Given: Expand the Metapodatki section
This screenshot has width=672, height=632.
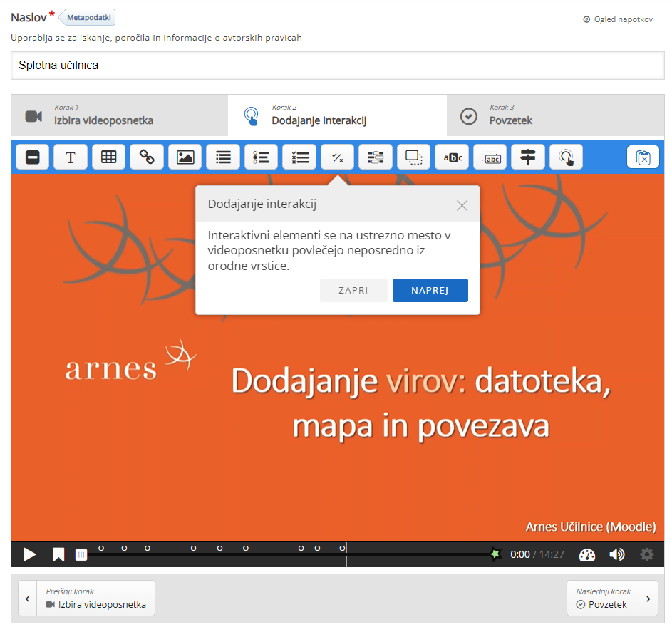Looking at the screenshot, I should 88,18.
